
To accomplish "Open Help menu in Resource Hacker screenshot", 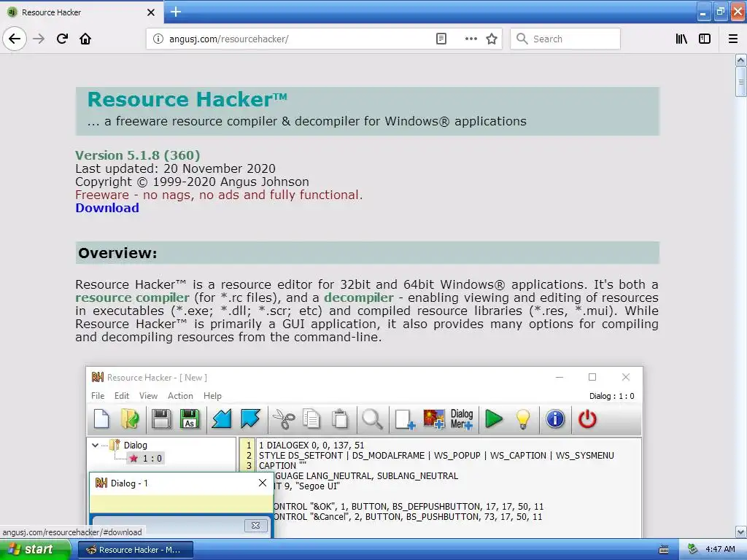I will [x=212, y=396].
